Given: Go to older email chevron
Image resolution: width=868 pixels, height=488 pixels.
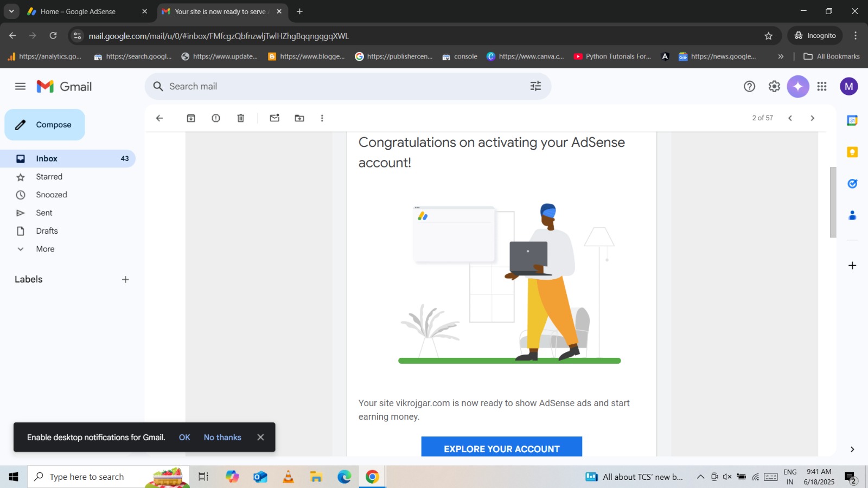Looking at the screenshot, I should (x=812, y=118).
